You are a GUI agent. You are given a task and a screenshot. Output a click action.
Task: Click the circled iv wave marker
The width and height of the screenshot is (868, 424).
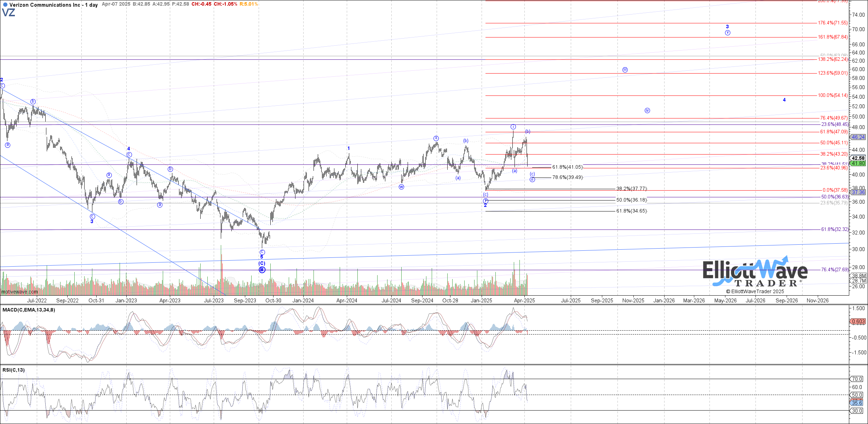click(647, 111)
